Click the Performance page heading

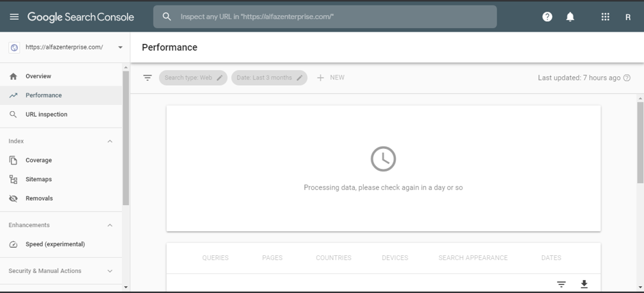[x=170, y=47]
